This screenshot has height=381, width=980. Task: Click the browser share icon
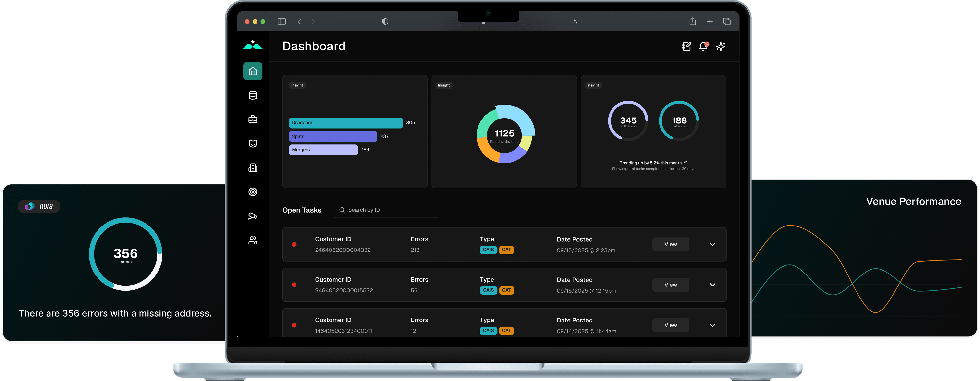(x=692, y=22)
